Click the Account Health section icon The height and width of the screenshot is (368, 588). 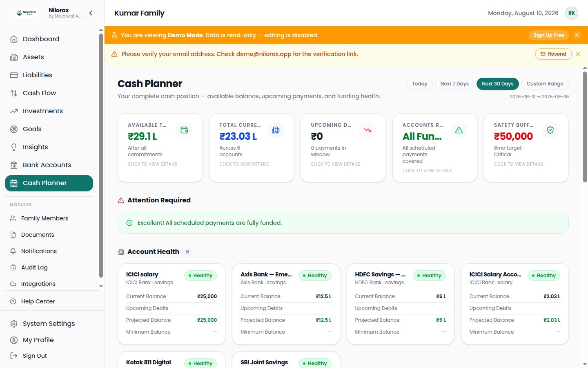coord(121,252)
